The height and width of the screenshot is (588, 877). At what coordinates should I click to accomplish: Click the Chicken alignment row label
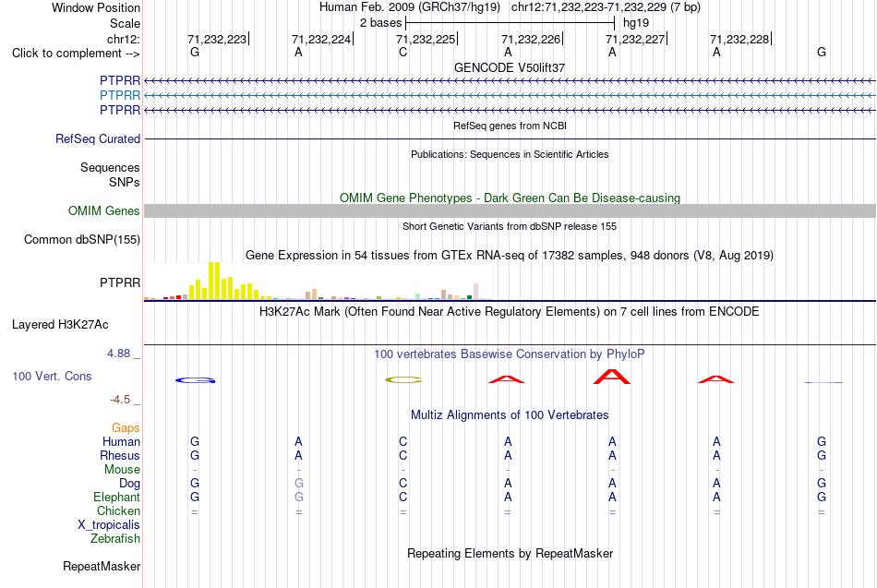(118, 510)
